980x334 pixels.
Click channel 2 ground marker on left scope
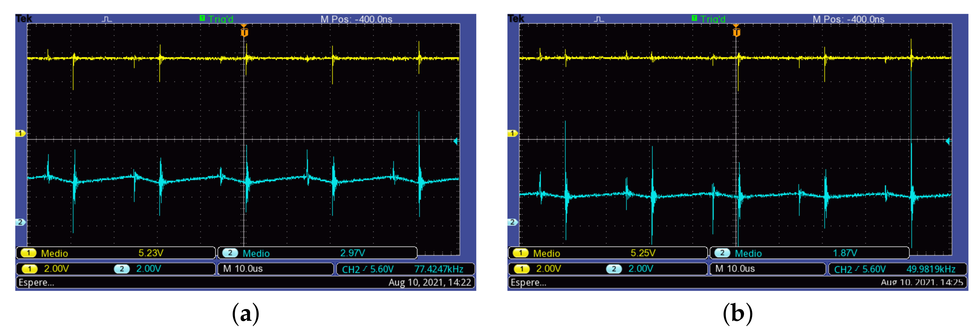coord(20,222)
